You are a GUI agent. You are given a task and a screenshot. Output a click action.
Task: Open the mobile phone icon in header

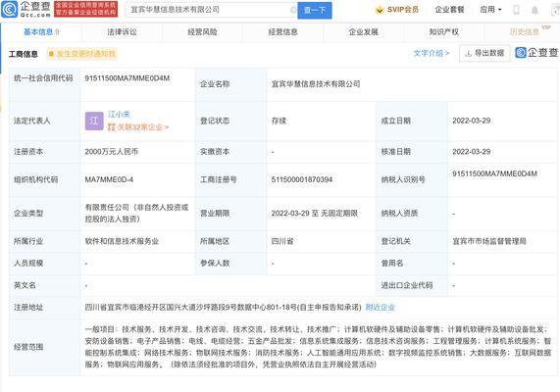point(516,10)
